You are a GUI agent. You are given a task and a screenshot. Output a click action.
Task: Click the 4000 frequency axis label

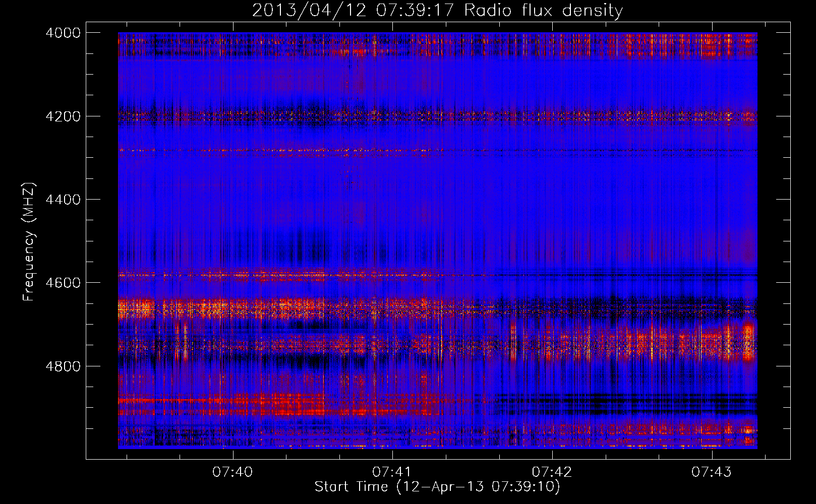click(x=63, y=33)
